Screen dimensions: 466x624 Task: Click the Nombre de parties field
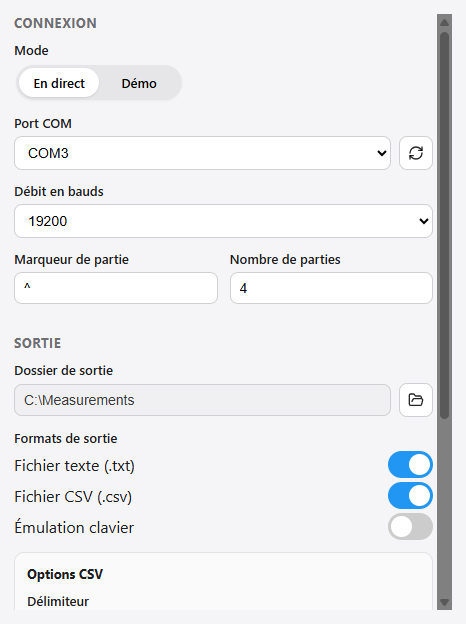pos(331,288)
